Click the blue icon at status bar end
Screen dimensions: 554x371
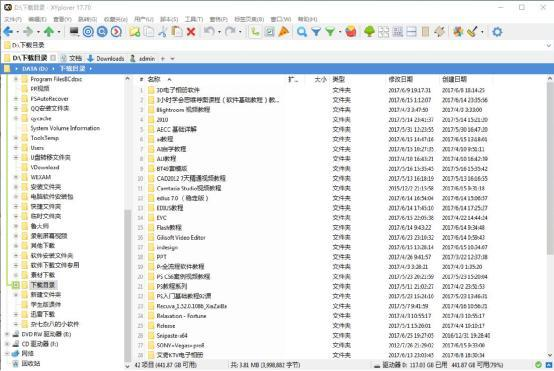pyautogui.click(x=549, y=365)
